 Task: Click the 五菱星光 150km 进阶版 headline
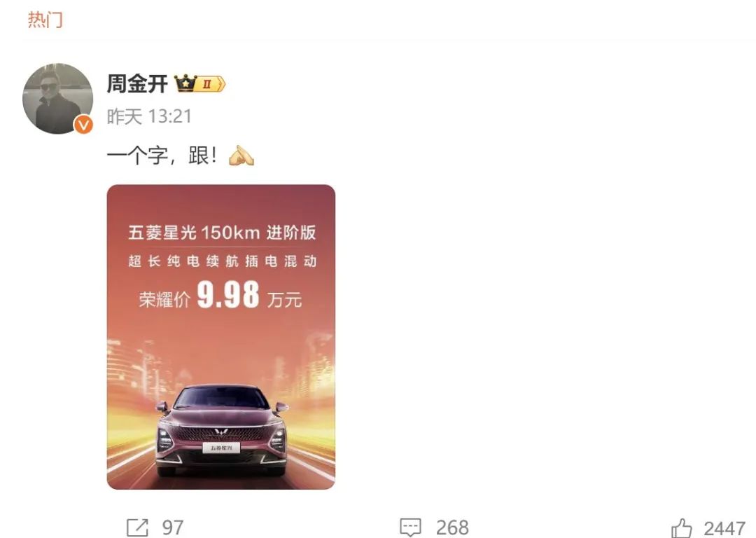click(x=222, y=233)
